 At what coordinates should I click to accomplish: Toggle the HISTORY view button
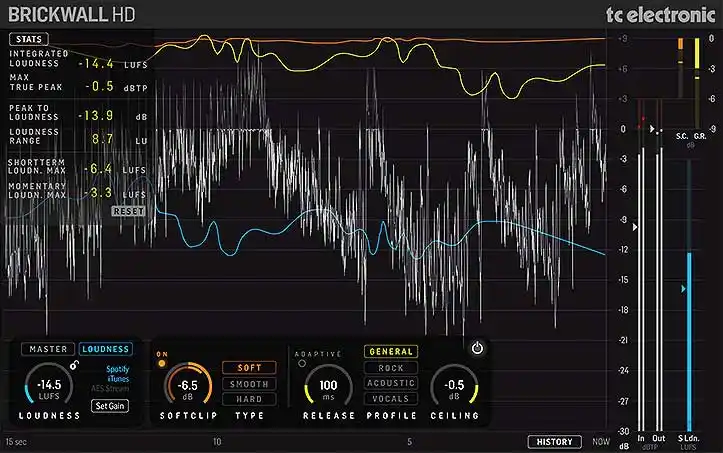[x=555, y=442]
